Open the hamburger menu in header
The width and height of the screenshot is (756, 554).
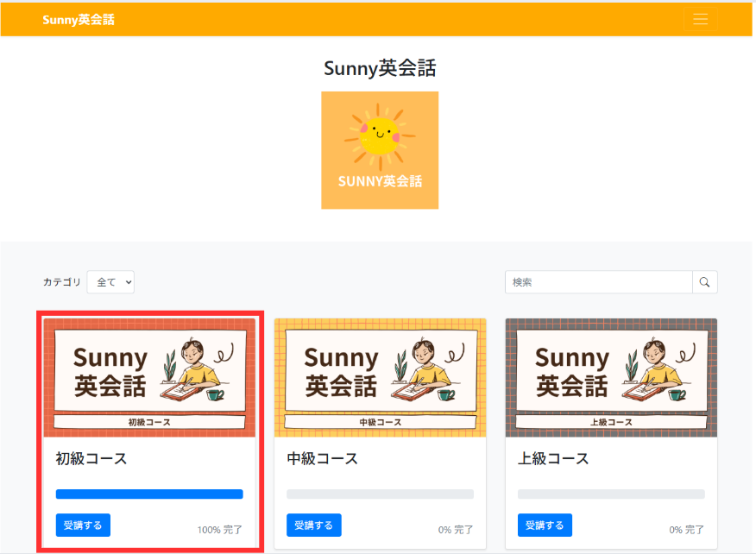tap(700, 19)
